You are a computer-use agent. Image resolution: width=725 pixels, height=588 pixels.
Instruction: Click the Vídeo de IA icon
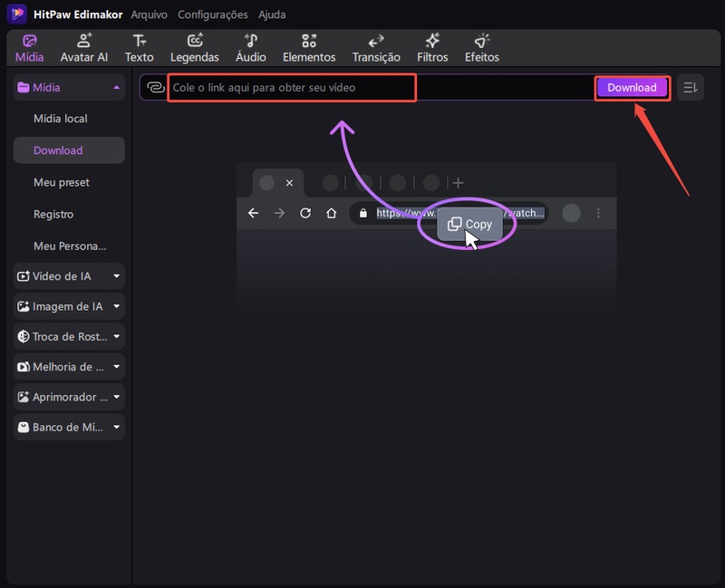[x=24, y=276]
